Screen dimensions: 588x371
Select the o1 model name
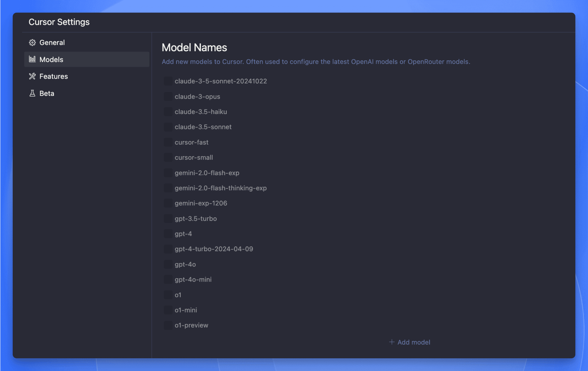178,295
